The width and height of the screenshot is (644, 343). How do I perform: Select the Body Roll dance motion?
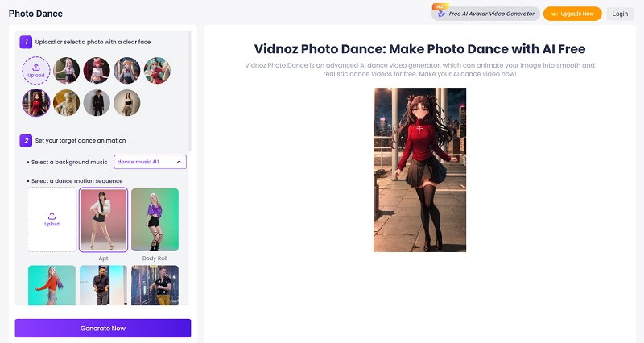pos(155,219)
